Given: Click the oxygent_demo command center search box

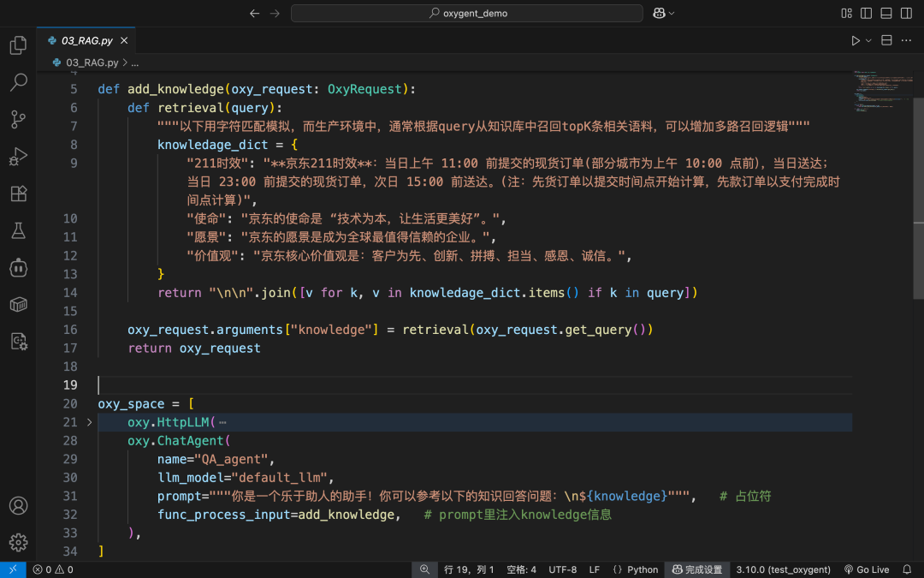Looking at the screenshot, I should pos(467,13).
